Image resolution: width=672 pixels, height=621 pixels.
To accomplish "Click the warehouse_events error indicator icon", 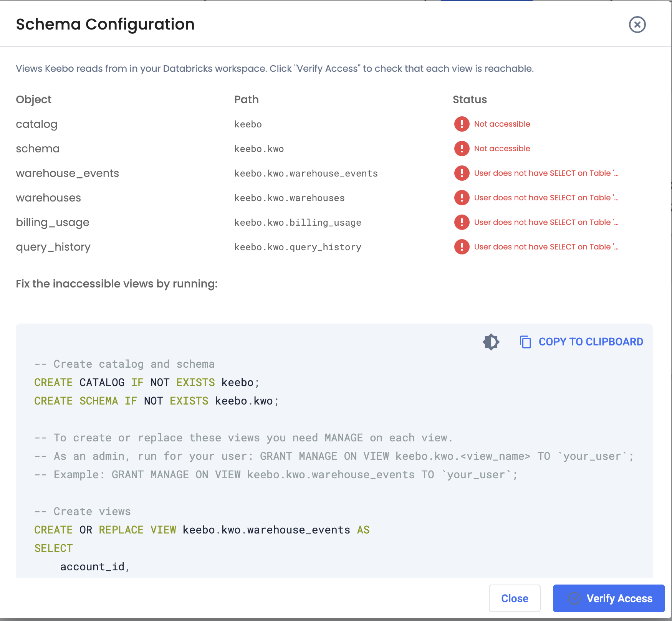I will [x=461, y=173].
